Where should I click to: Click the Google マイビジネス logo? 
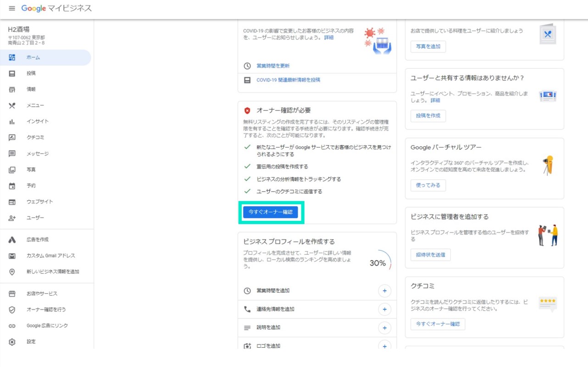pos(56,9)
